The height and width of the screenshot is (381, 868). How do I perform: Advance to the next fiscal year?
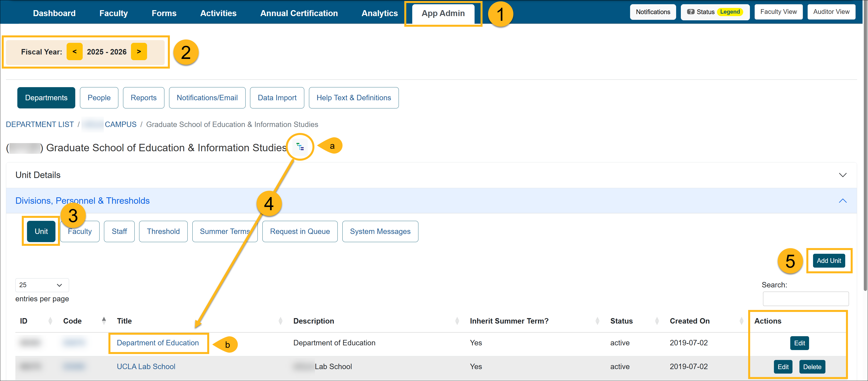(139, 51)
